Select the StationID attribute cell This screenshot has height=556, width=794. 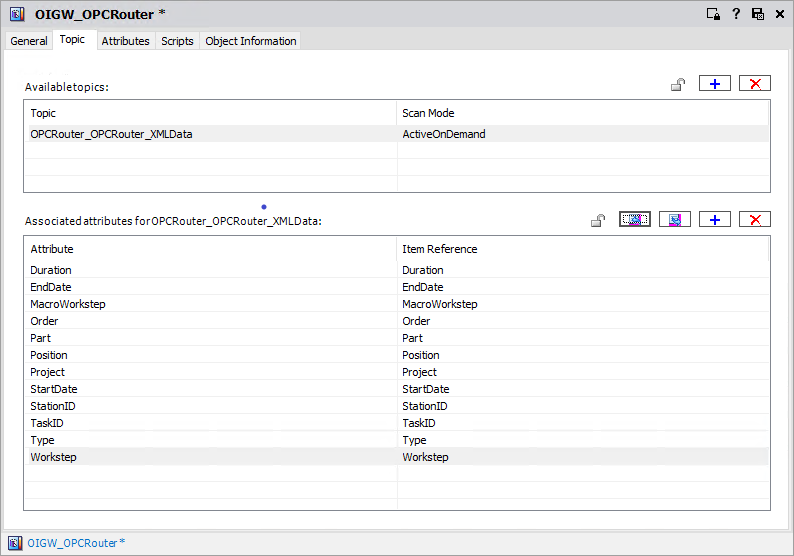click(x=211, y=406)
